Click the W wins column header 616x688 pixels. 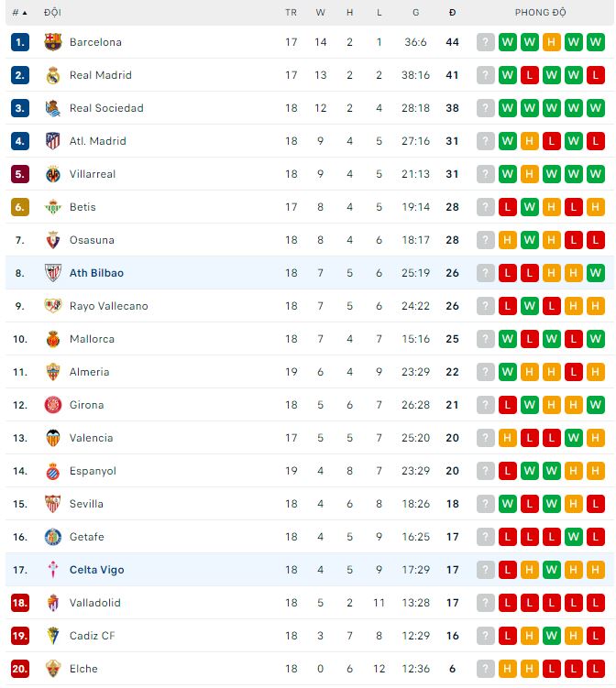(x=320, y=13)
